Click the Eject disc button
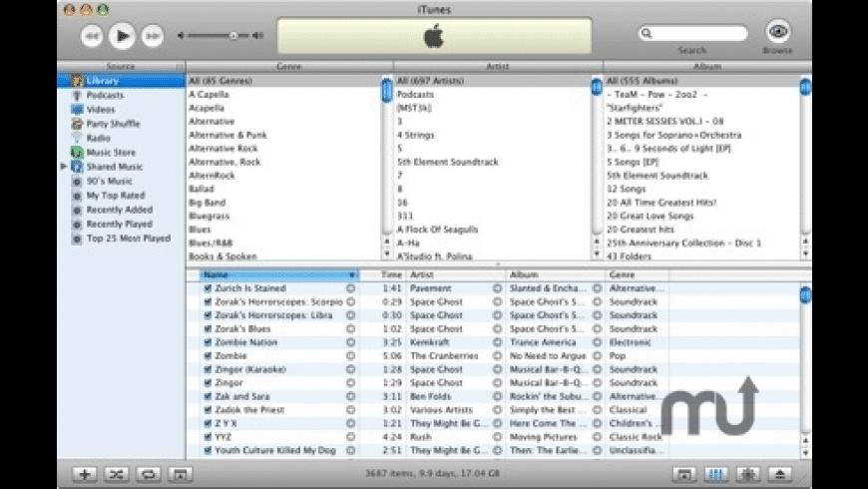This screenshot has width=868, height=489. coord(779,475)
